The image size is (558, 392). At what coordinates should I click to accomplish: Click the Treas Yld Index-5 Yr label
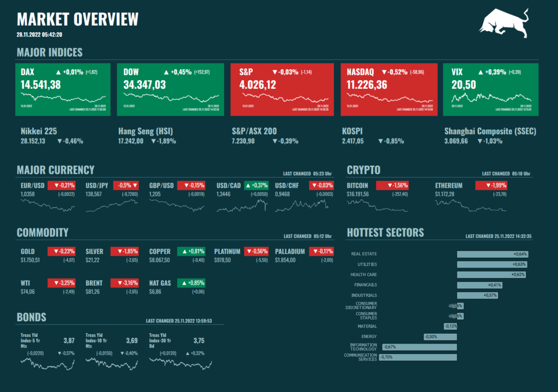(31, 341)
